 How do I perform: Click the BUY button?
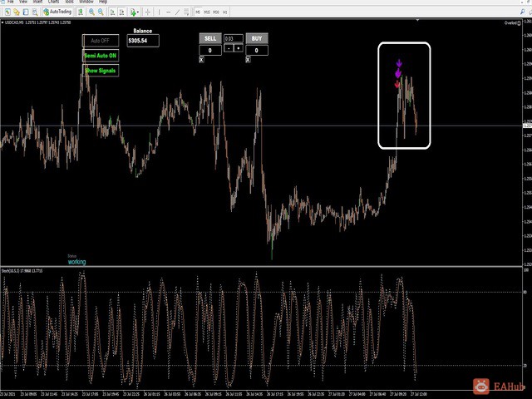pyautogui.click(x=257, y=39)
